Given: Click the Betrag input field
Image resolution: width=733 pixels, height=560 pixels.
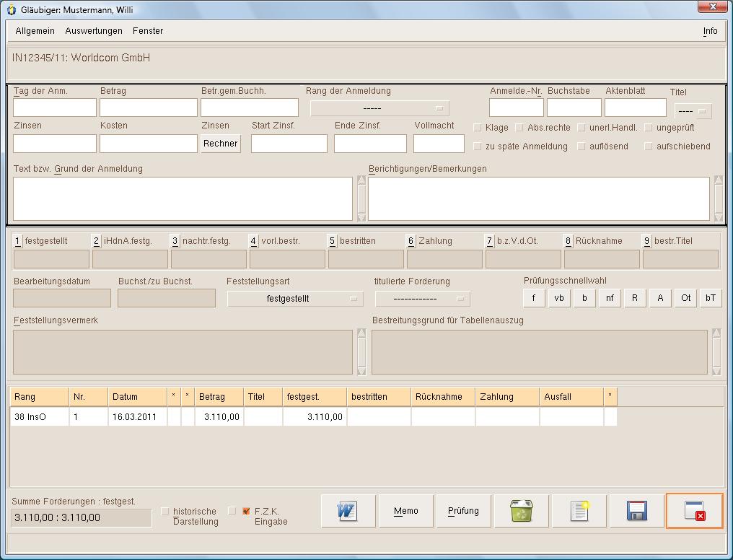Looking at the screenshot, I should coord(149,108).
